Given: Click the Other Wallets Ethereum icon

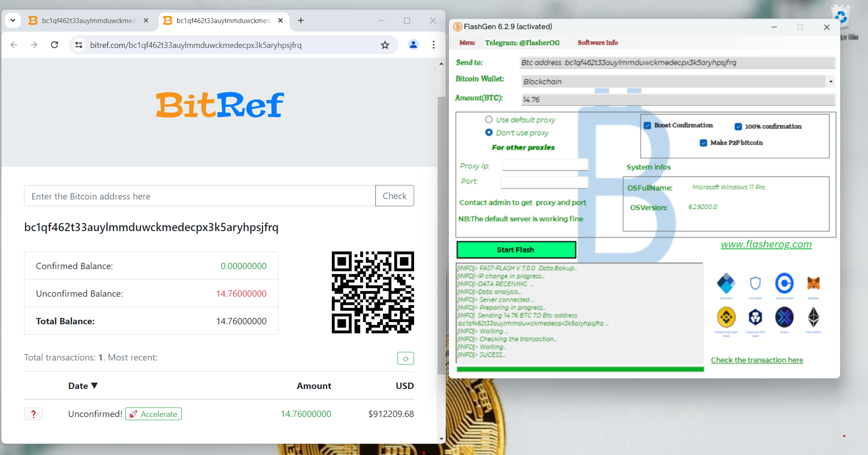Looking at the screenshot, I should tap(813, 317).
